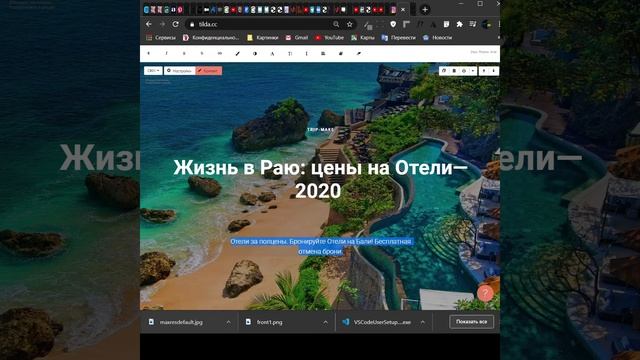Open font settings with the A icon
This screenshot has height=360, width=640.
tap(272, 53)
